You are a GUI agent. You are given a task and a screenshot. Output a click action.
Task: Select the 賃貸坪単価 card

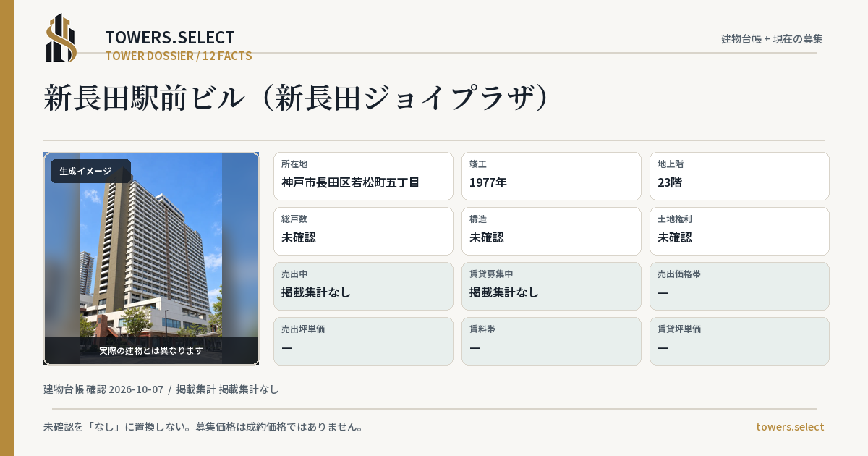point(739,341)
